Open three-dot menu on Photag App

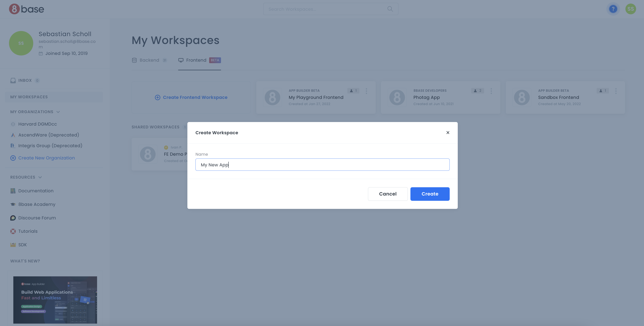[x=491, y=91]
